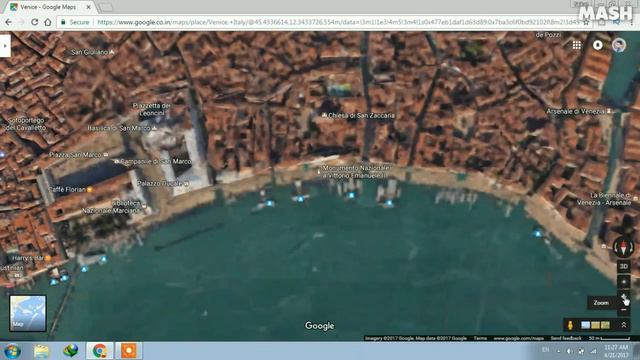Open a new browser tab
The image size is (640, 360).
(x=106, y=7)
